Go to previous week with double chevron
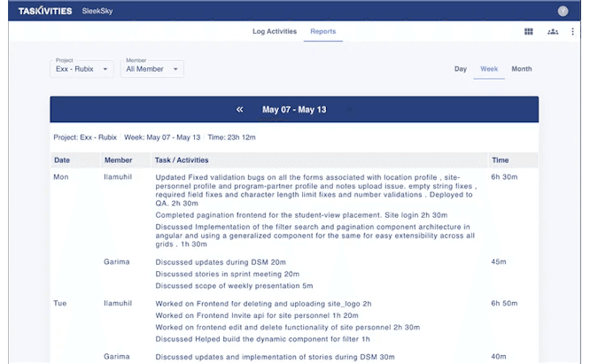 pos(239,110)
